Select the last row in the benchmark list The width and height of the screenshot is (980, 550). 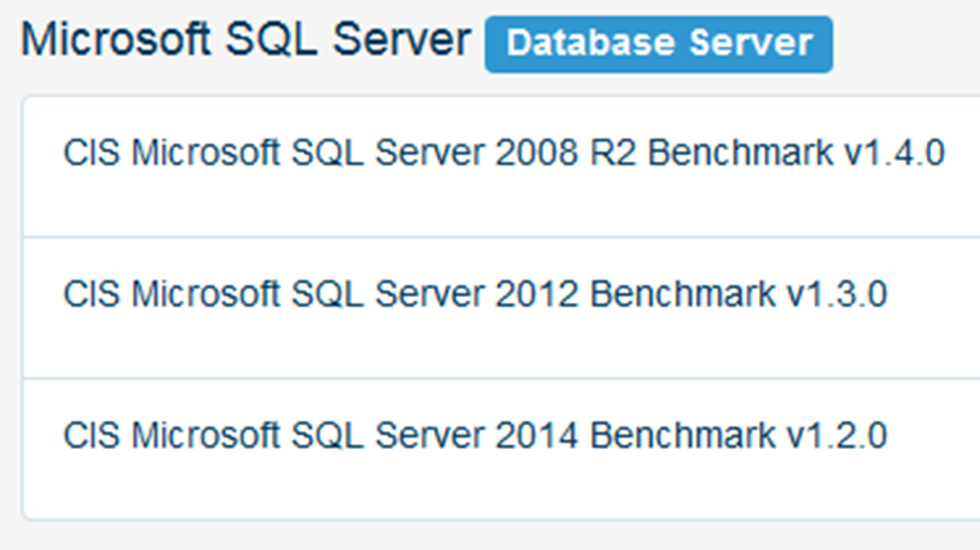point(501,449)
